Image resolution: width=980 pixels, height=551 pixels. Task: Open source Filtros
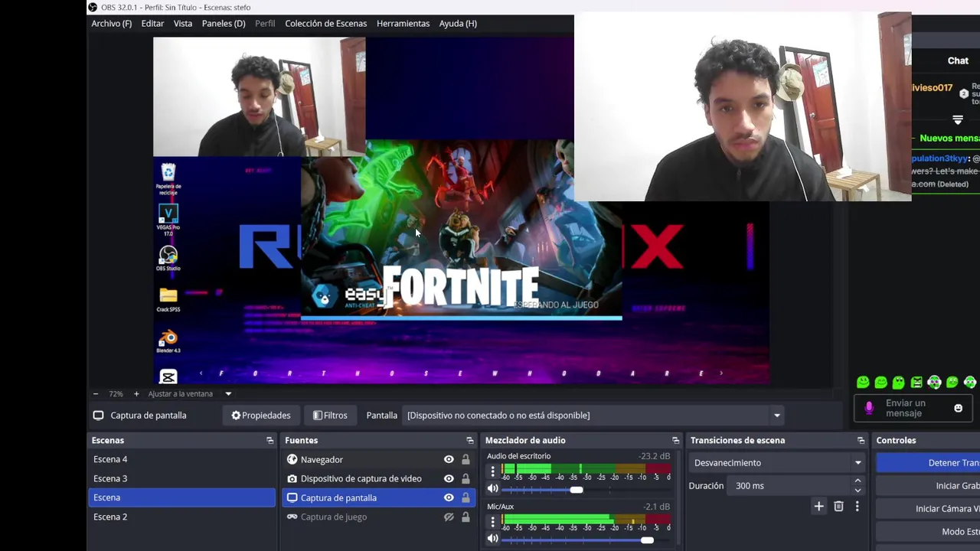coord(330,416)
